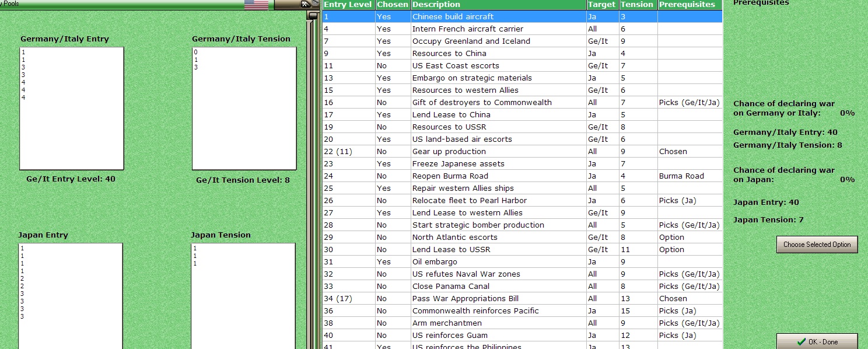Screen dimensions: 868x349
Task: Select the 'Resources to China' row
Action: [522, 54]
